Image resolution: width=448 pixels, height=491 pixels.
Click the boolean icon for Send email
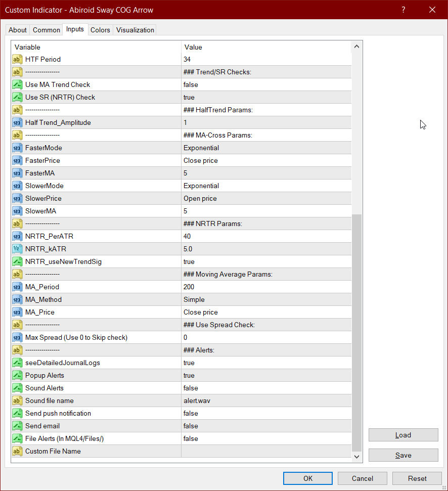[17, 426]
